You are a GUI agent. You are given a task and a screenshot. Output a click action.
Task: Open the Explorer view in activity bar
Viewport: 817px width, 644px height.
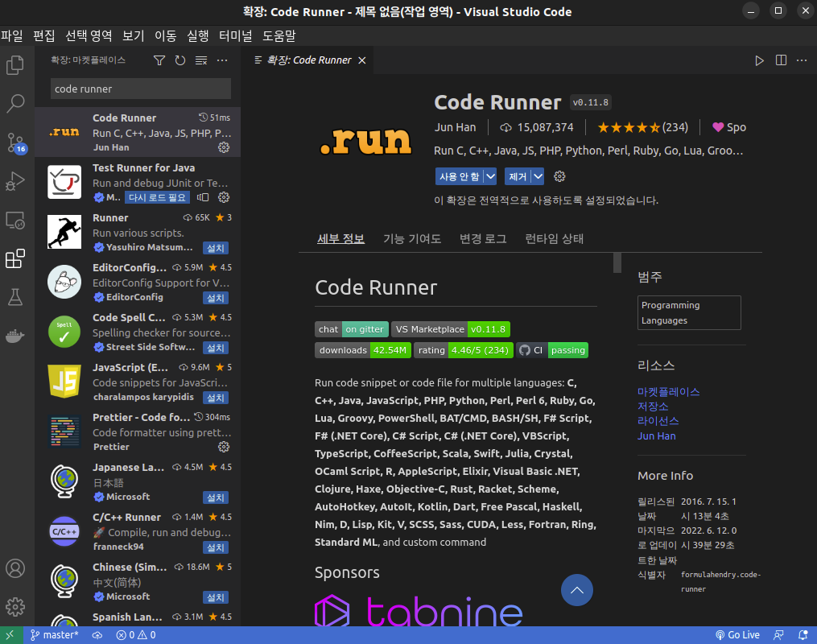click(x=15, y=65)
